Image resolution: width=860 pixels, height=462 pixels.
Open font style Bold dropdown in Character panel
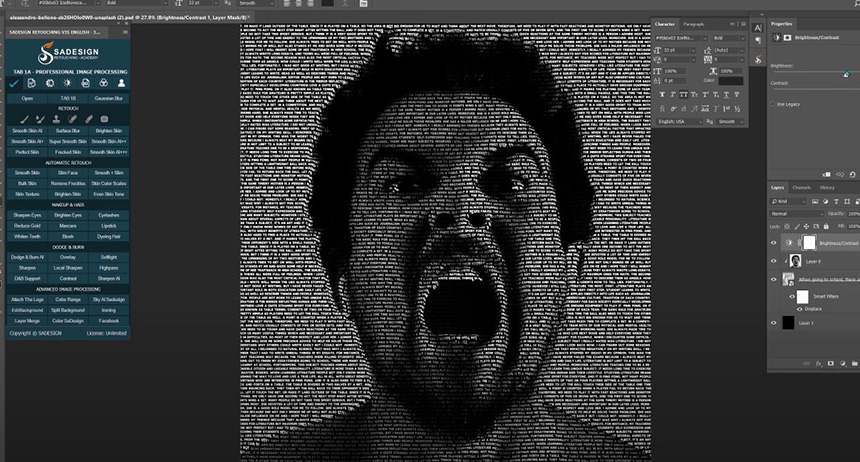pos(742,38)
